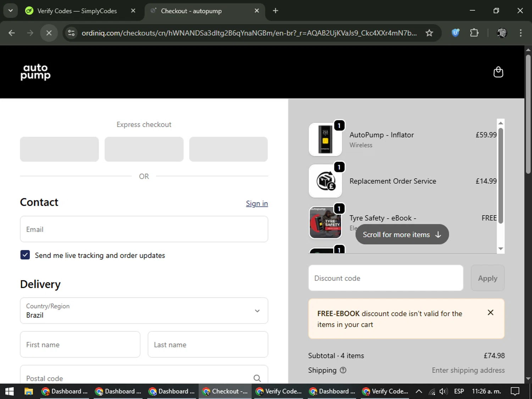
Task: Focus the Last name field
Action: coord(208,344)
